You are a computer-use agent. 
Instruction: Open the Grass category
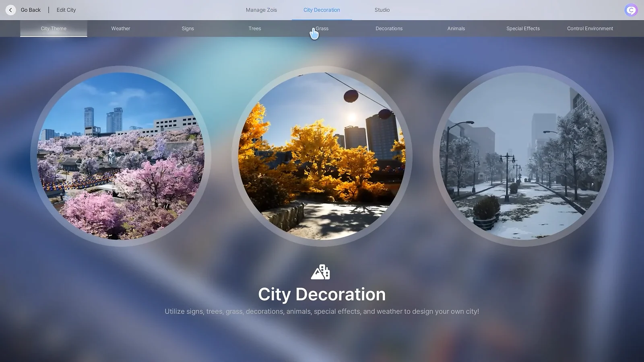pos(322,28)
